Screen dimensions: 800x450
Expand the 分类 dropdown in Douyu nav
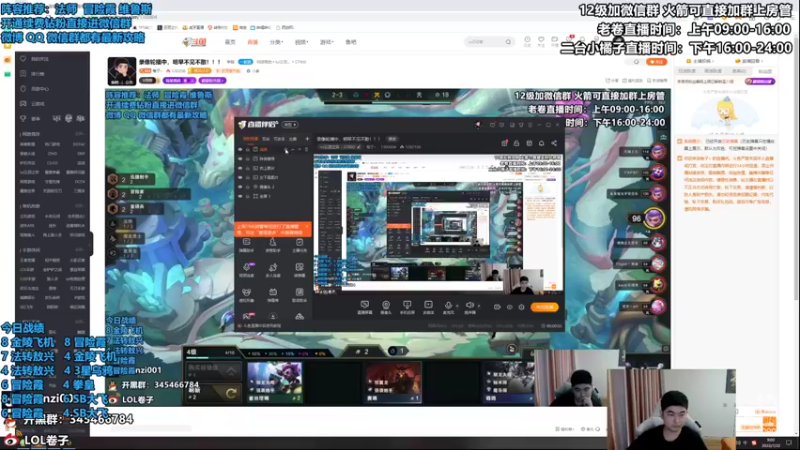276,42
